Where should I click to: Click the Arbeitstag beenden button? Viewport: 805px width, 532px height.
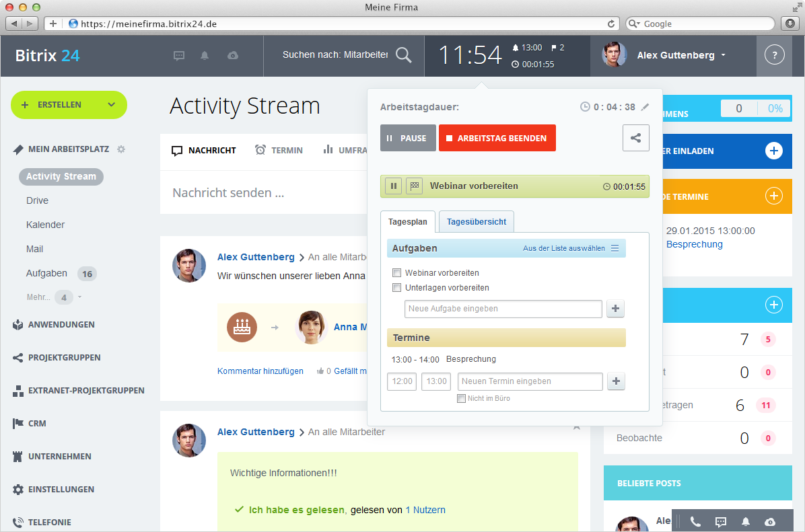point(497,138)
